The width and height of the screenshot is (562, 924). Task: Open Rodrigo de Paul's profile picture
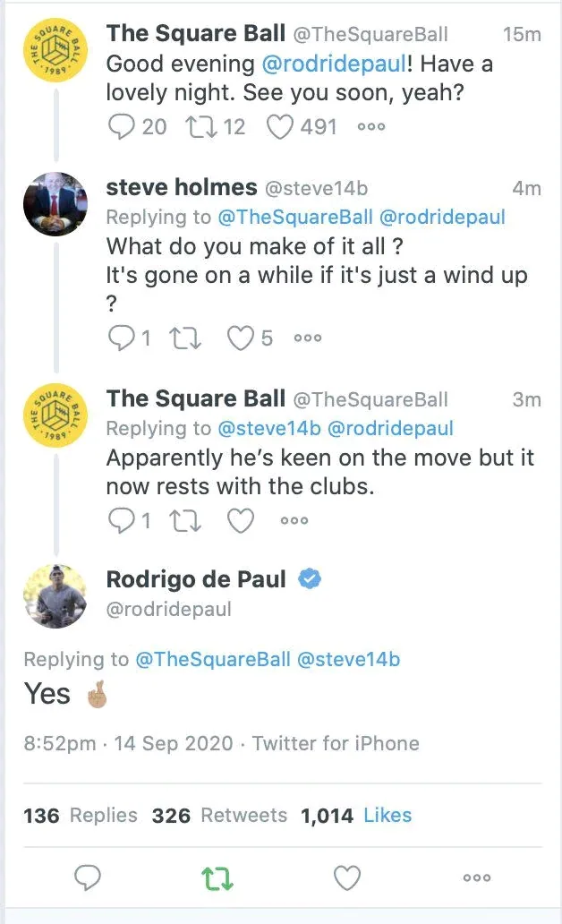(x=55, y=595)
